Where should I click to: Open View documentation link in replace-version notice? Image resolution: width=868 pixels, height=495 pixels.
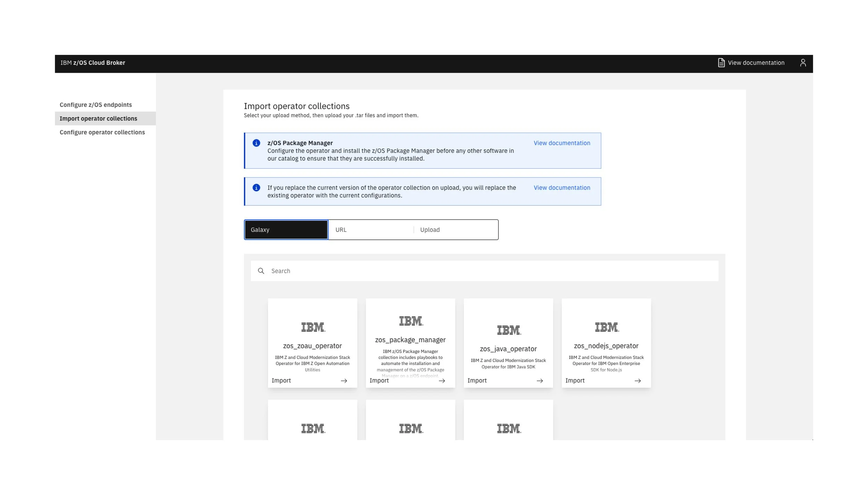[x=562, y=188]
